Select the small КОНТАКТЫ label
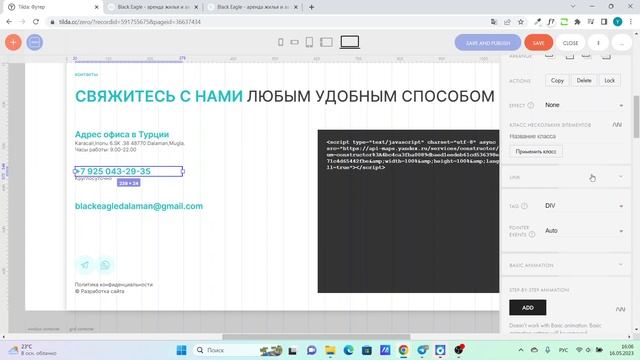The width and height of the screenshot is (640, 360). coord(86,75)
